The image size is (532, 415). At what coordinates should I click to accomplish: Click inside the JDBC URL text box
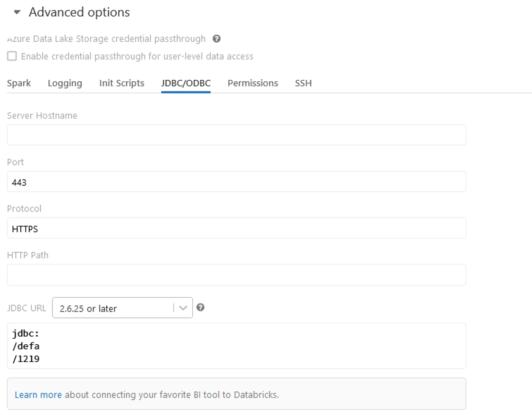pyautogui.click(x=236, y=346)
